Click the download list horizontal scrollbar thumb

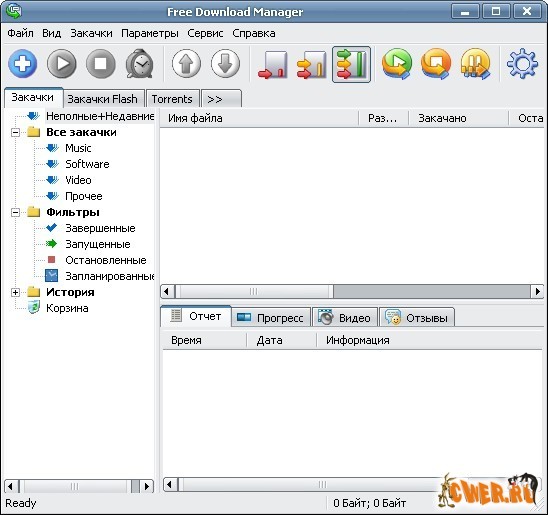(254, 291)
